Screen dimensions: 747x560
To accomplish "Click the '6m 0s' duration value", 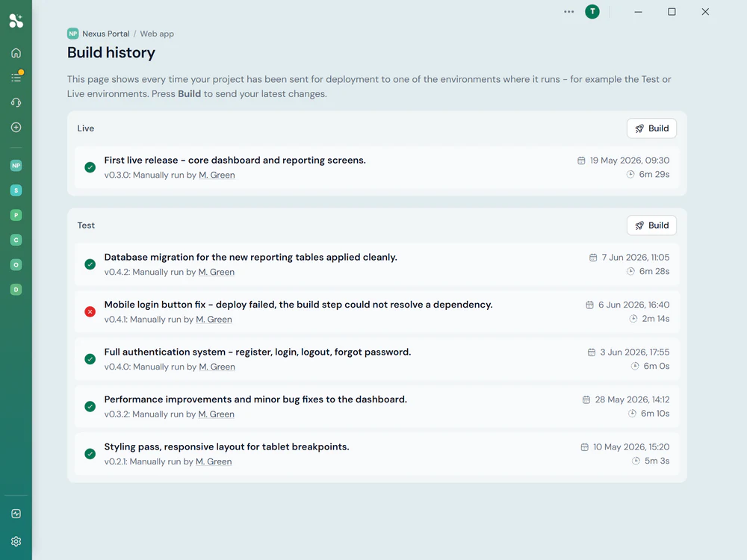I will (657, 366).
